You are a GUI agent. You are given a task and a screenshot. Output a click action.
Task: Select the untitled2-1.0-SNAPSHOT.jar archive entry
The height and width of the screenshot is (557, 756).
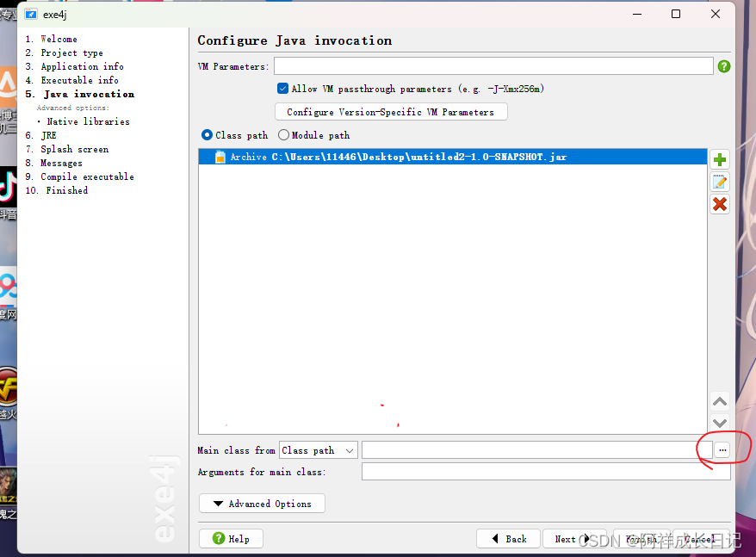point(398,158)
